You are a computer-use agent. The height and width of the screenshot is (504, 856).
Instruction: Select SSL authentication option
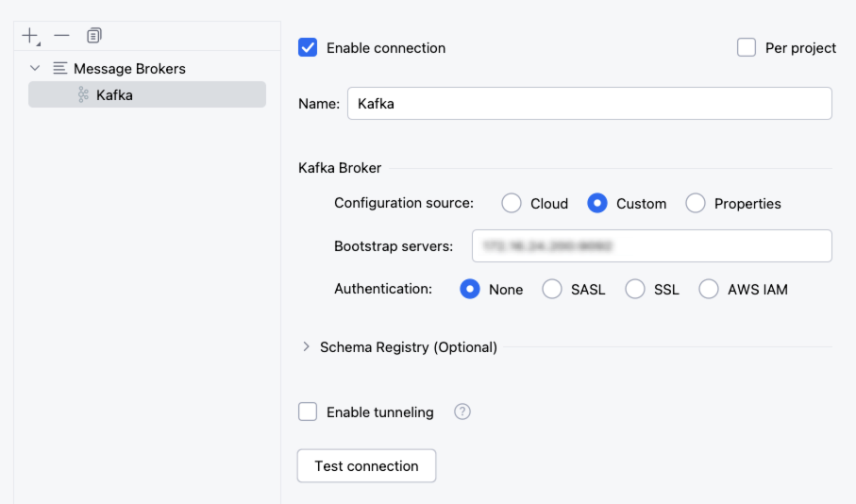pyautogui.click(x=635, y=290)
